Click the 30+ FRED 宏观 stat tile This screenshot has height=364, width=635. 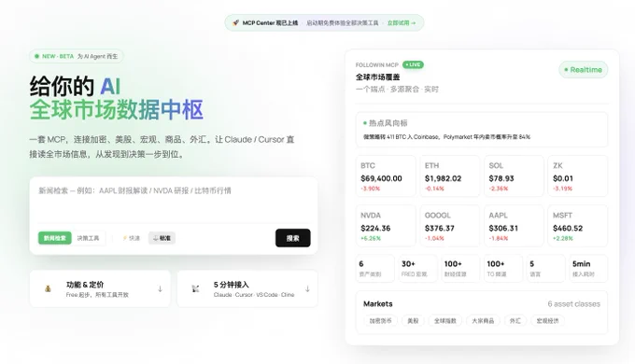coord(417,269)
